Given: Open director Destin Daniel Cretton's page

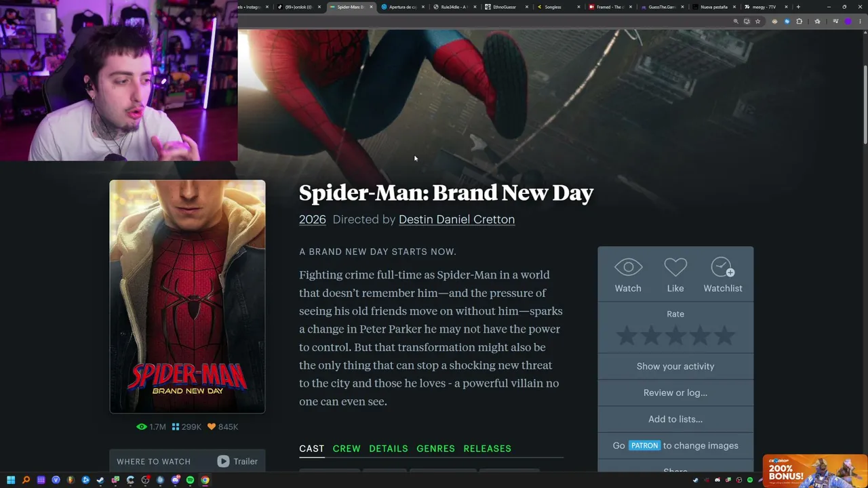Looking at the screenshot, I should (456, 219).
